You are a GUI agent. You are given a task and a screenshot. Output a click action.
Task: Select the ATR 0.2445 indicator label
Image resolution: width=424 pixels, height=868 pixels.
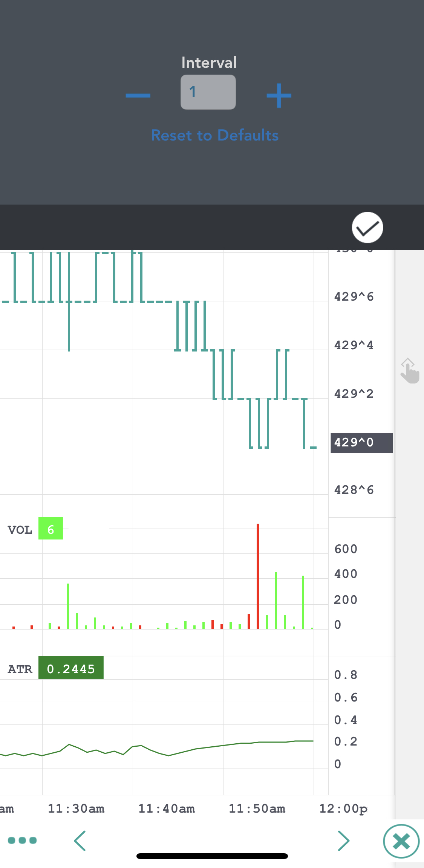pos(71,668)
